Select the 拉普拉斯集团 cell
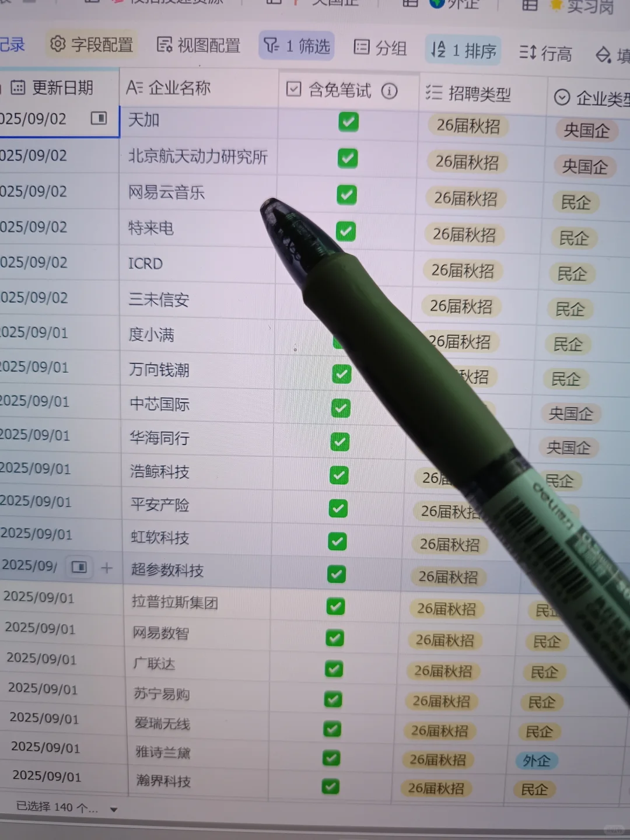 coord(197,602)
